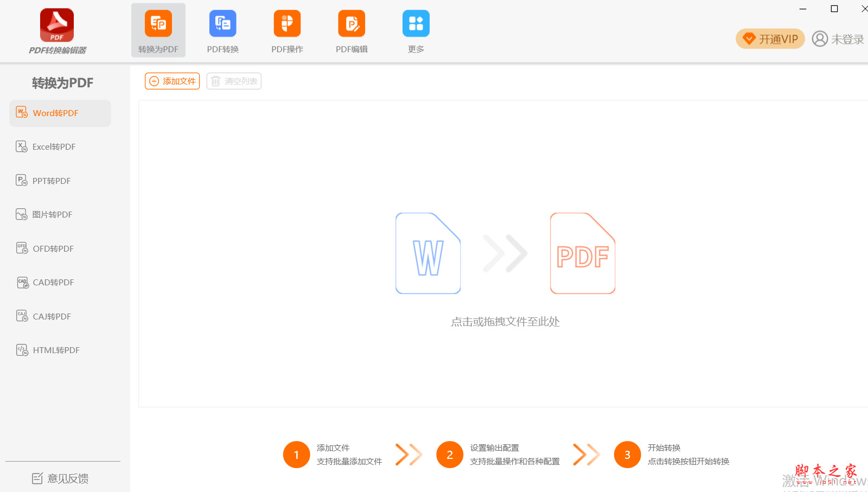Image resolution: width=868 pixels, height=492 pixels.
Task: Click the 图片转PDF sidebar icon
Action: pos(22,214)
